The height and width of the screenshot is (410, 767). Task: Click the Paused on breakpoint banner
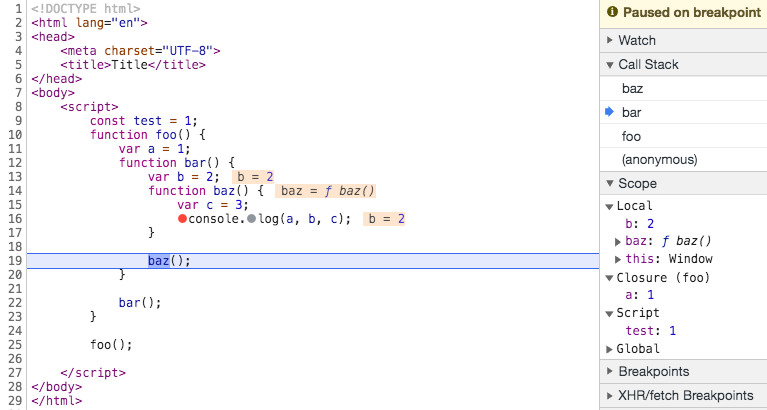coord(683,14)
